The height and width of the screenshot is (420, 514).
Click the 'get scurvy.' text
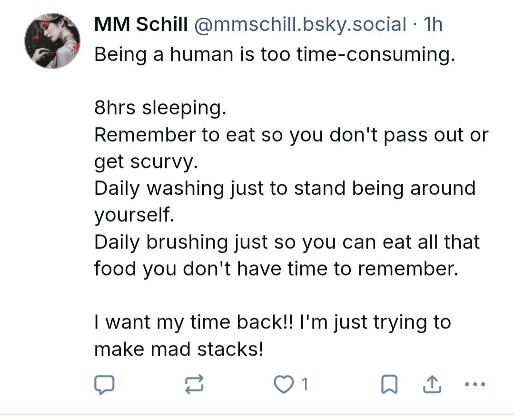(x=145, y=162)
